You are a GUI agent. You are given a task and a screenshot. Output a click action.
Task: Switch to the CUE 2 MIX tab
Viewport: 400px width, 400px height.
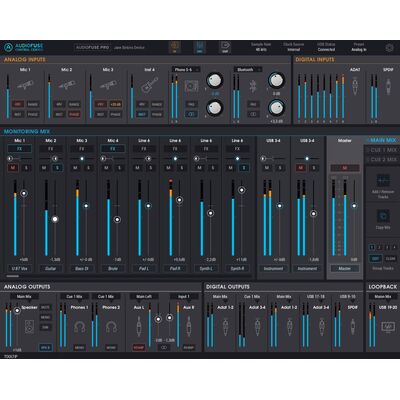(383, 160)
